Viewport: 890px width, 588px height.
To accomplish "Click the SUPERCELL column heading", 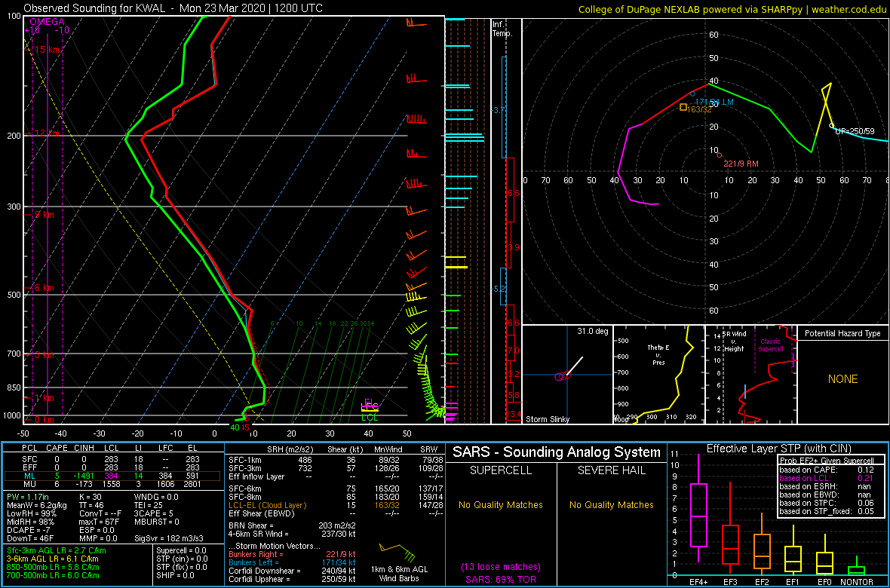I will click(502, 470).
